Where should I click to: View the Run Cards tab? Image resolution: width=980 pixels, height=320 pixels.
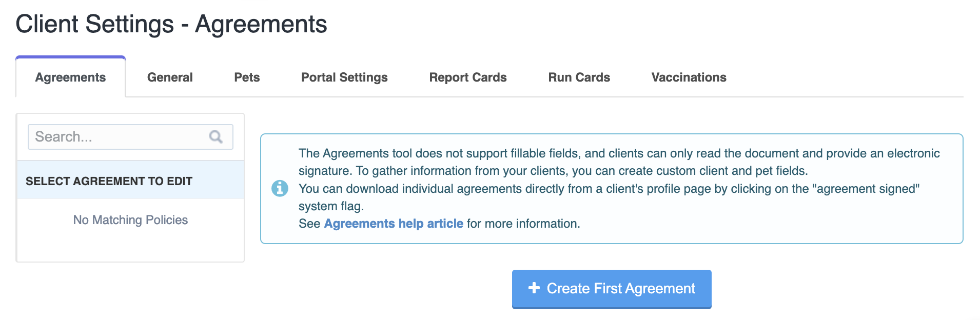coord(579,77)
